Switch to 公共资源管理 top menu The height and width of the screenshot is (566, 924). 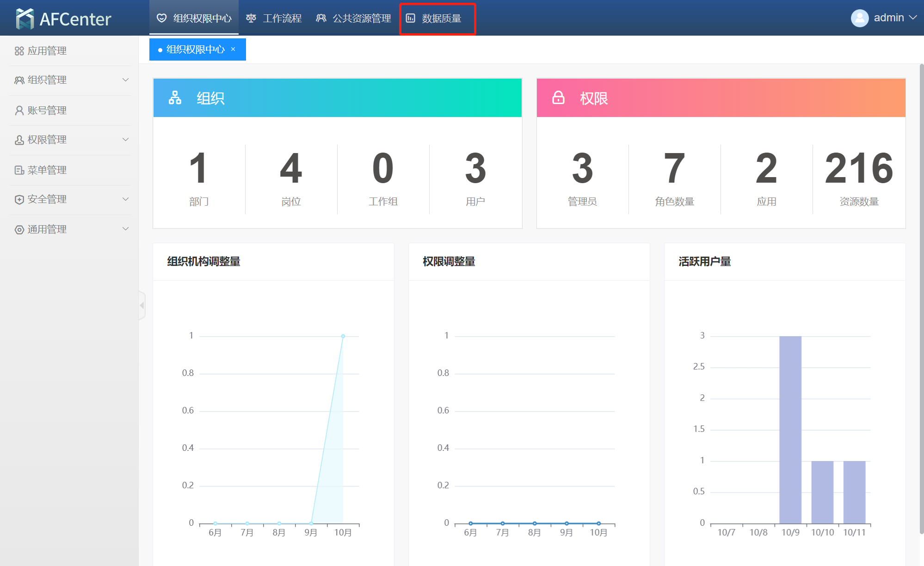[354, 18]
